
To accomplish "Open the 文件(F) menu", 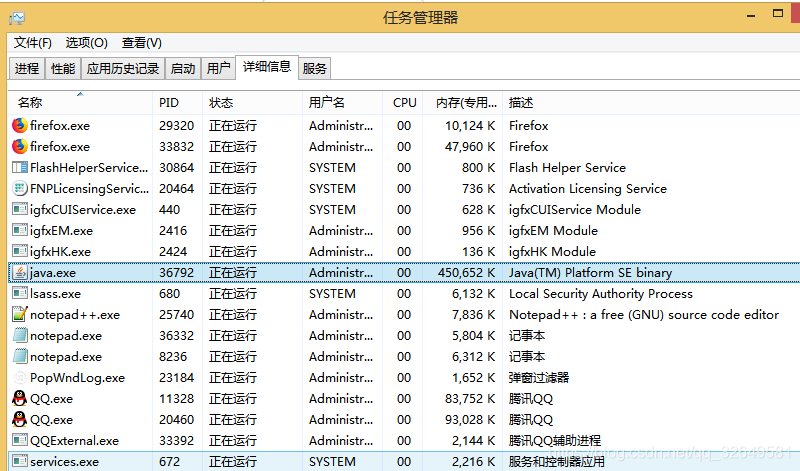I will pyautogui.click(x=32, y=43).
